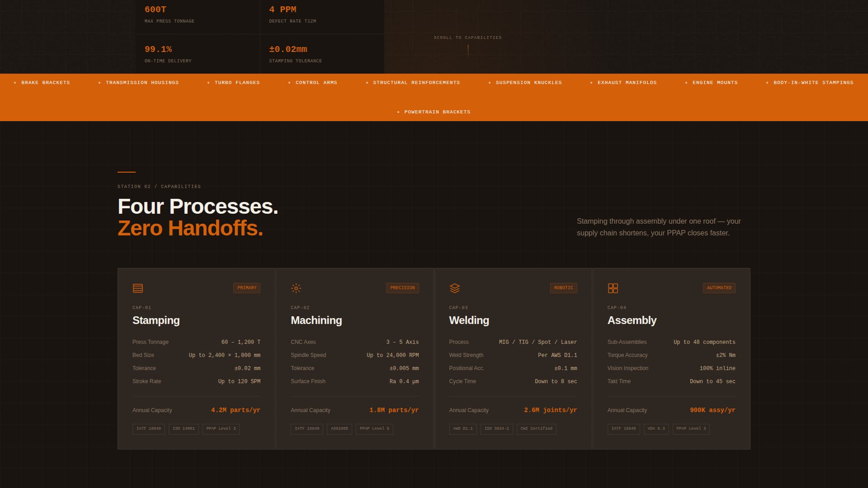Click POWERTRAIN BRACKETS in the ticker
Viewport: 868px width, 488px height.
click(438, 112)
